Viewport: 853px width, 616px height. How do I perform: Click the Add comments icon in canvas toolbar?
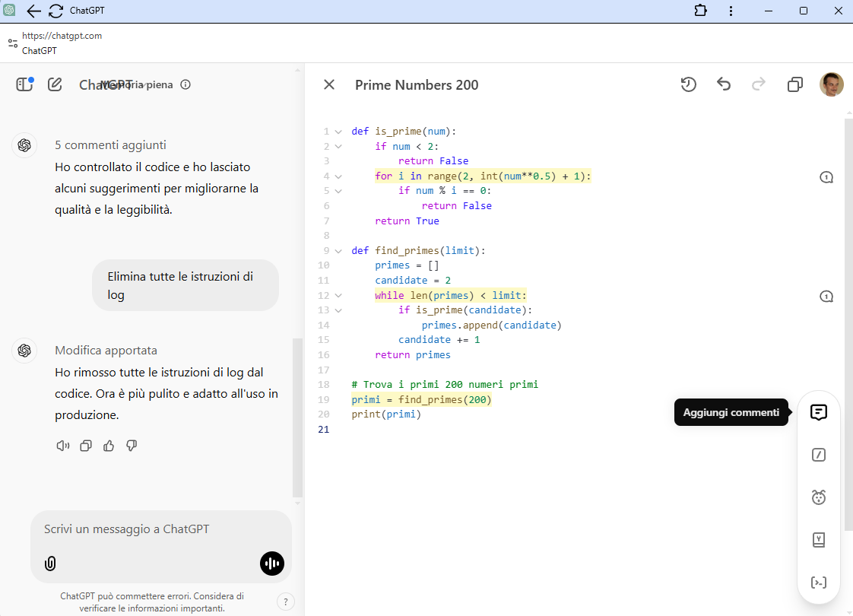tap(819, 413)
